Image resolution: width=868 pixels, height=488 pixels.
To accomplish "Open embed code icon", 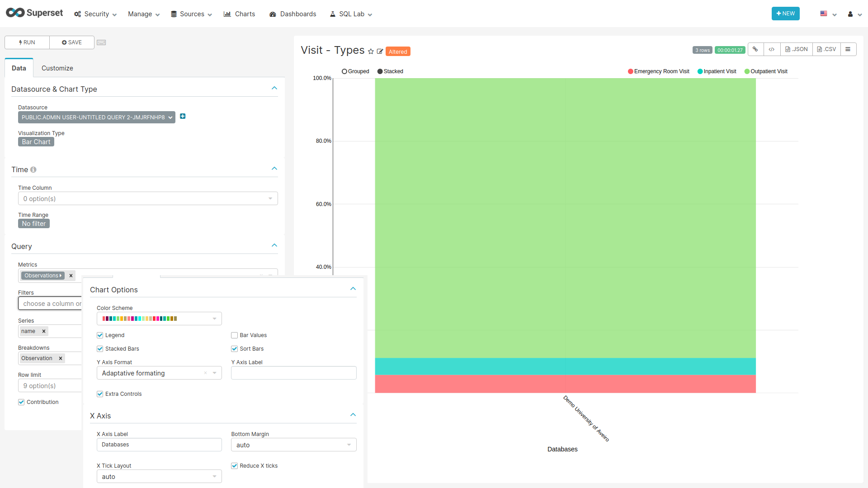I will [772, 49].
